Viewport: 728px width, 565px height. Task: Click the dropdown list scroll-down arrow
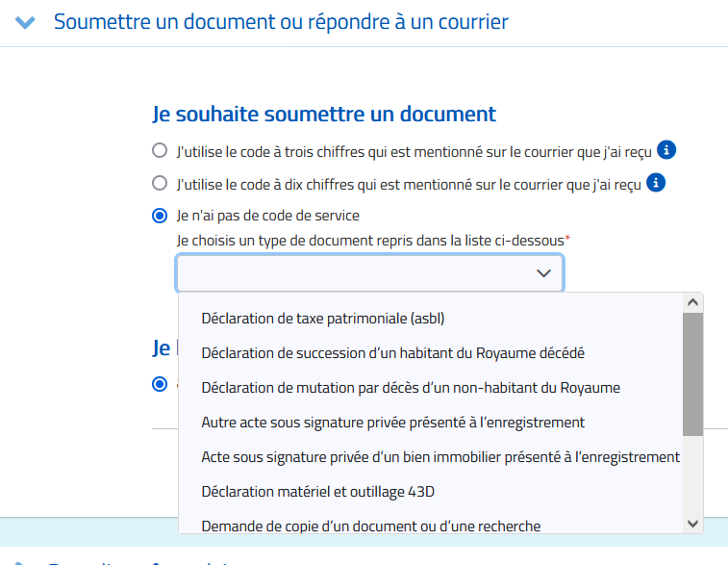(x=692, y=524)
